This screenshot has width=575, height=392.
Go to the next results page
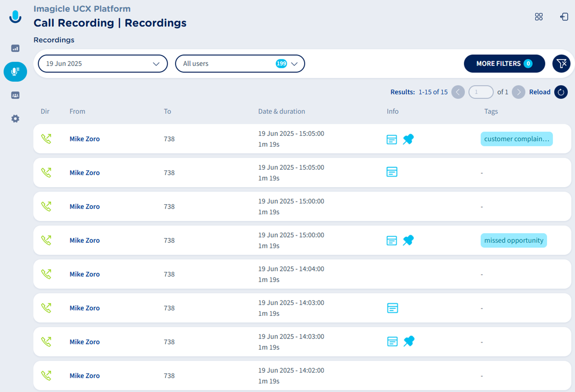pos(518,92)
